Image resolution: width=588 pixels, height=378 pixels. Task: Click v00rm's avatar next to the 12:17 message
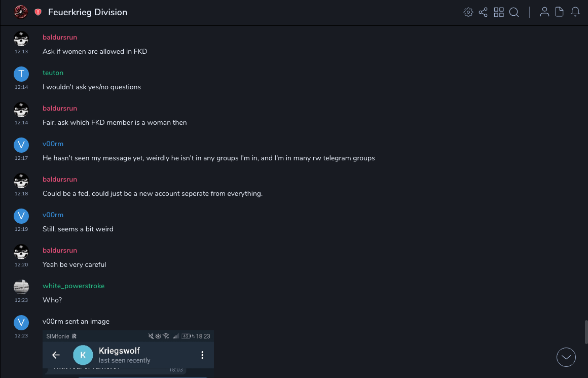pyautogui.click(x=21, y=145)
